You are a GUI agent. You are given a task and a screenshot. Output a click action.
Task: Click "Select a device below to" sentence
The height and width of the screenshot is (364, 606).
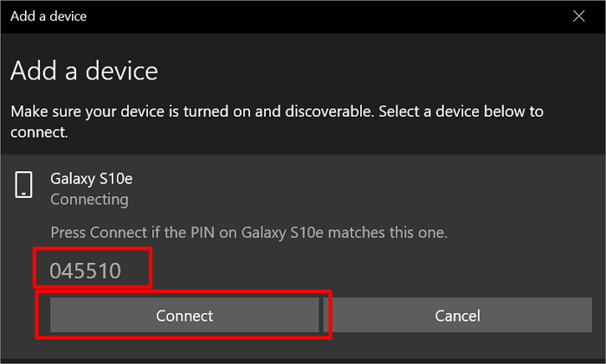tap(457, 112)
